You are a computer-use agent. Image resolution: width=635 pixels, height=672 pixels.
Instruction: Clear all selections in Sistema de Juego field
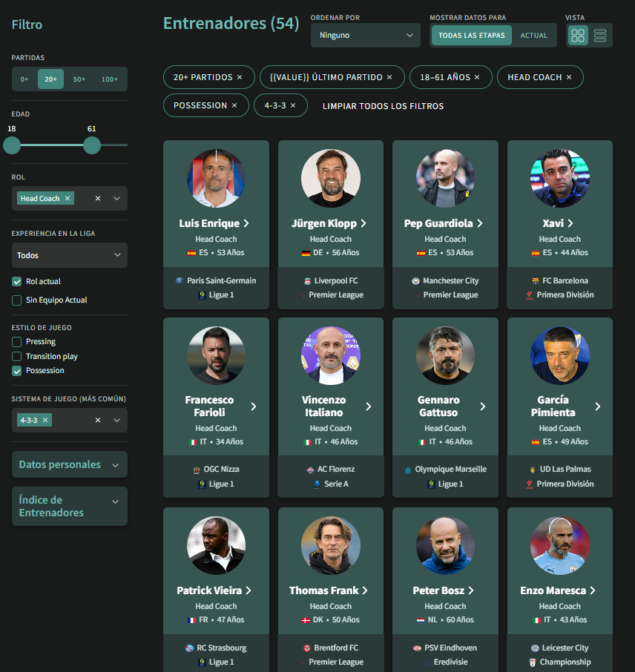click(x=98, y=420)
